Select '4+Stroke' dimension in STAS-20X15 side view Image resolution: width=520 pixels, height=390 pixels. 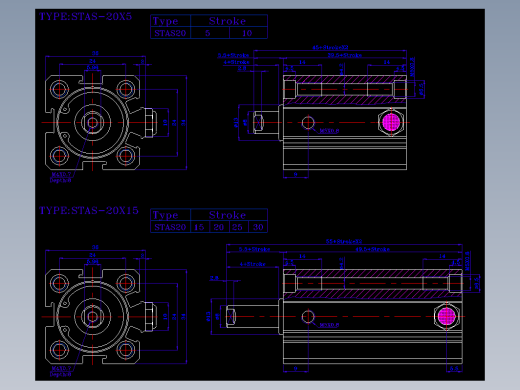[x=253, y=264]
